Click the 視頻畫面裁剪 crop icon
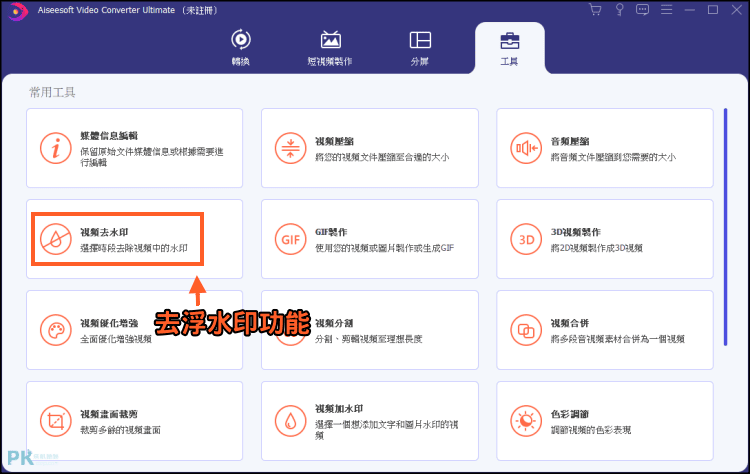This screenshot has width=750, height=474. (x=55, y=421)
